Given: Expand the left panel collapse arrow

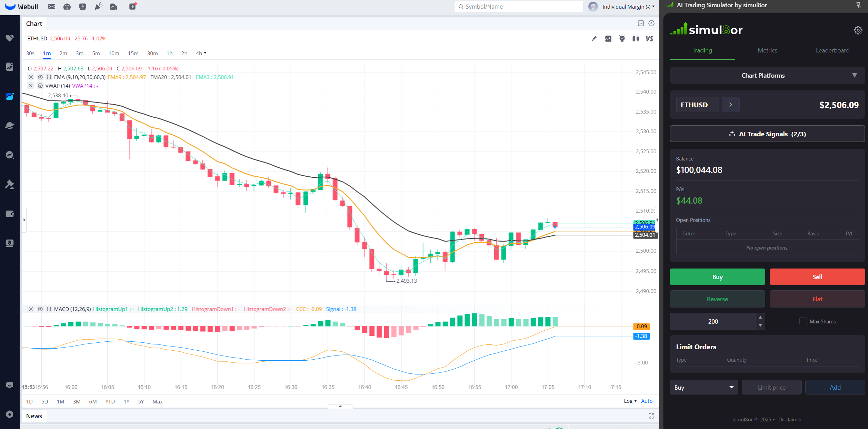Looking at the screenshot, I should click(24, 220).
